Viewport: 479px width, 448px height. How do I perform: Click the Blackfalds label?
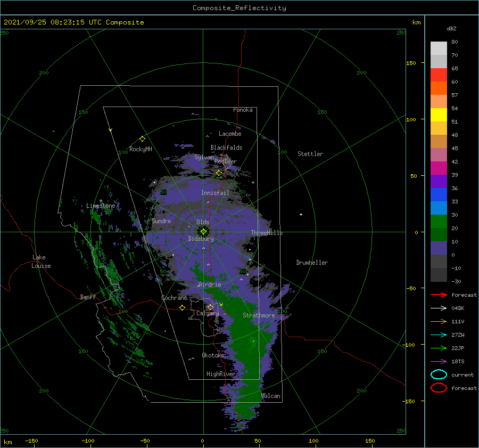[226, 148]
